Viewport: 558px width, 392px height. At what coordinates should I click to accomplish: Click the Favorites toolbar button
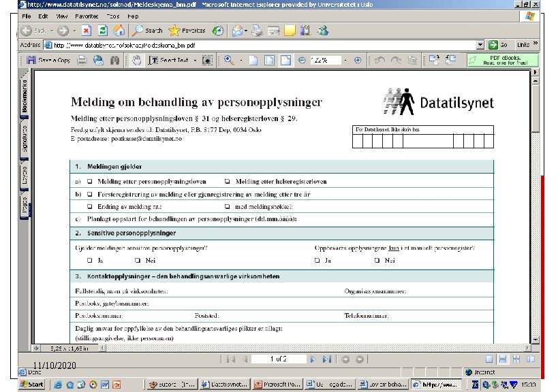(187, 31)
